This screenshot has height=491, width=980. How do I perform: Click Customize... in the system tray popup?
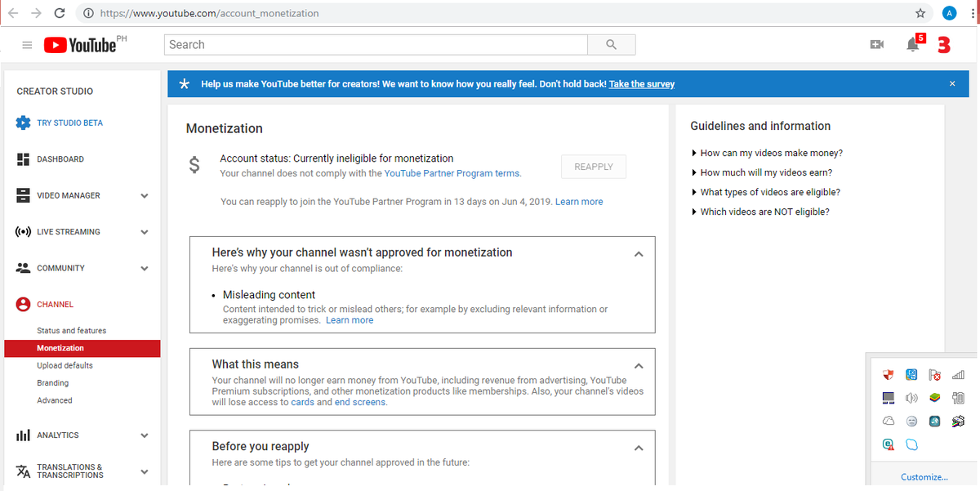(924, 477)
